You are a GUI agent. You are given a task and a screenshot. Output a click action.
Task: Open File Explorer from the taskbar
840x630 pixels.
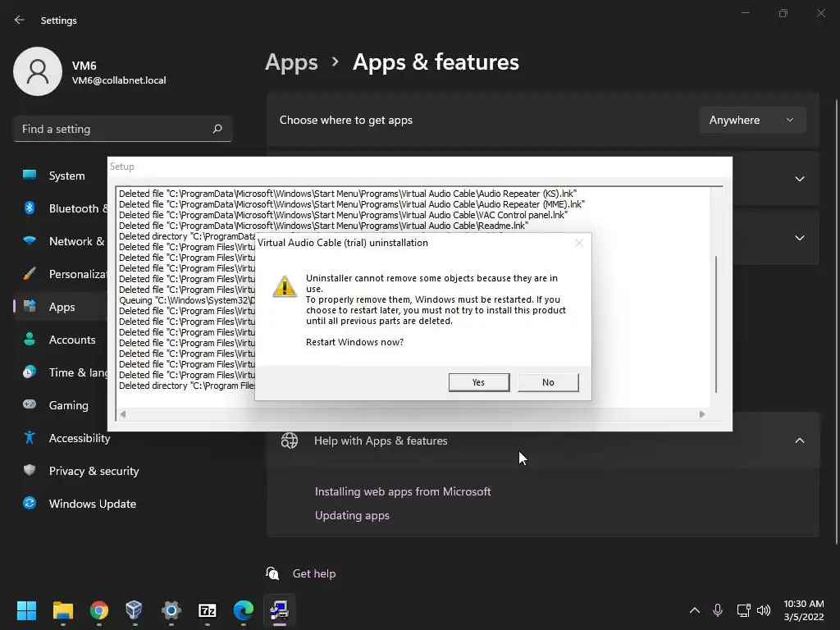[x=62, y=610]
